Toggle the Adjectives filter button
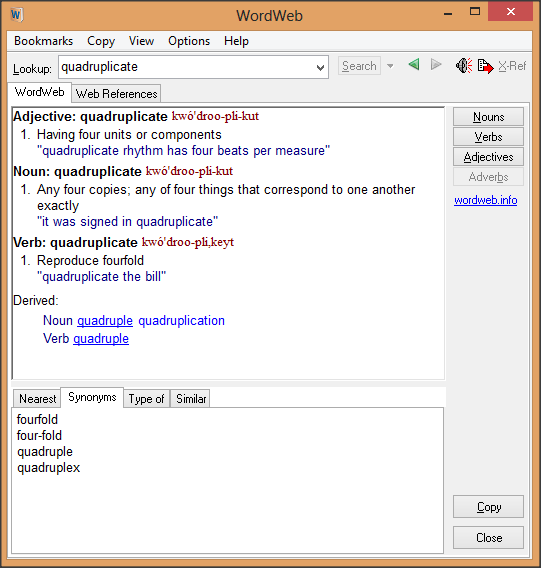Screen dimensions: 541x568 (x=488, y=156)
